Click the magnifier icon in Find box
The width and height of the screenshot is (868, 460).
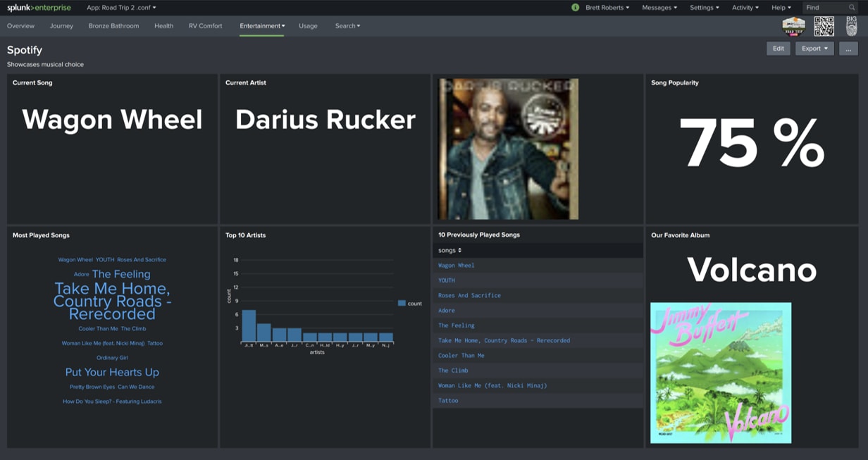(852, 8)
